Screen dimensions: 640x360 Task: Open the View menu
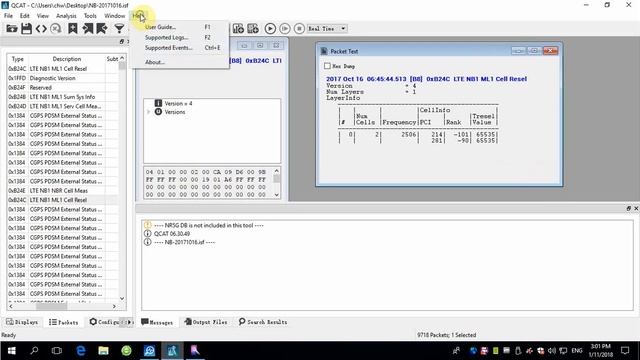tap(42, 16)
